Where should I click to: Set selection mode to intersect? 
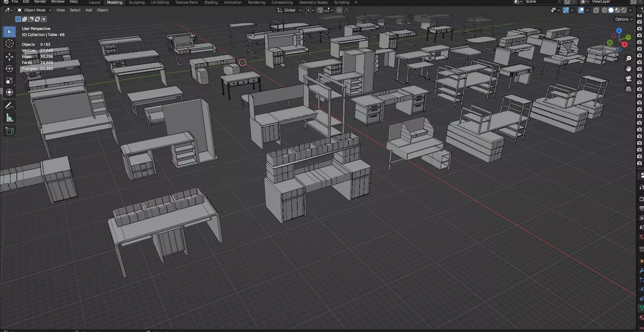point(44,19)
